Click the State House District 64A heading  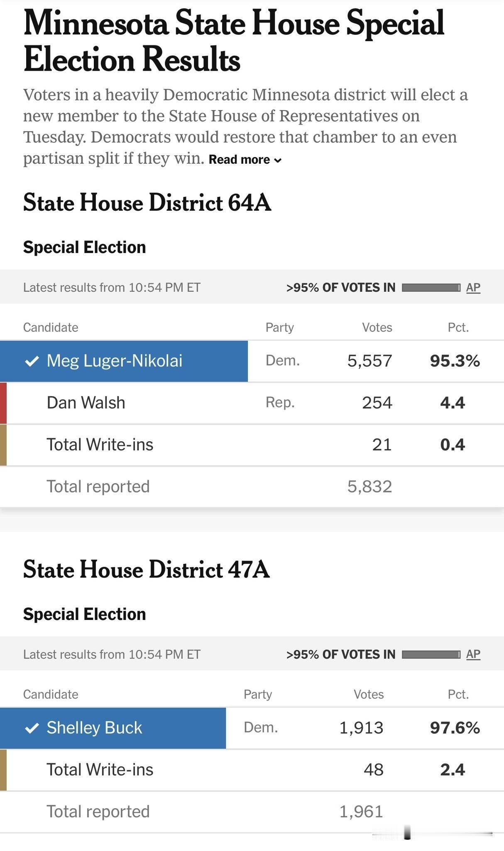click(x=147, y=203)
